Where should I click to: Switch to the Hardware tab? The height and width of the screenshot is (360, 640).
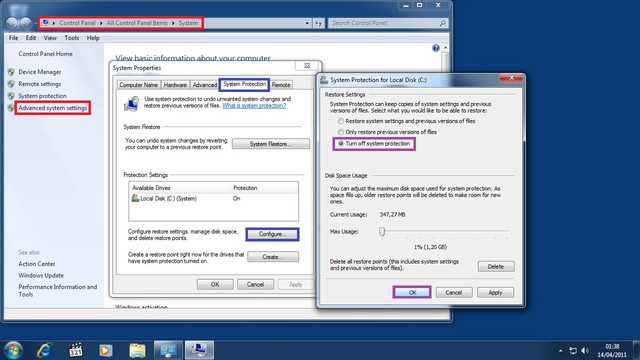(175, 85)
